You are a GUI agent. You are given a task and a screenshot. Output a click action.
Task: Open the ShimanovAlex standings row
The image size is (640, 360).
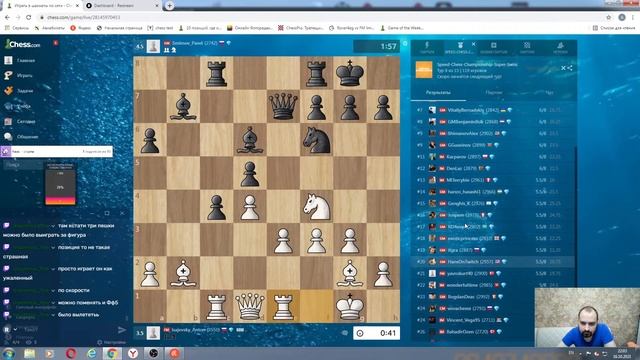(x=493, y=133)
